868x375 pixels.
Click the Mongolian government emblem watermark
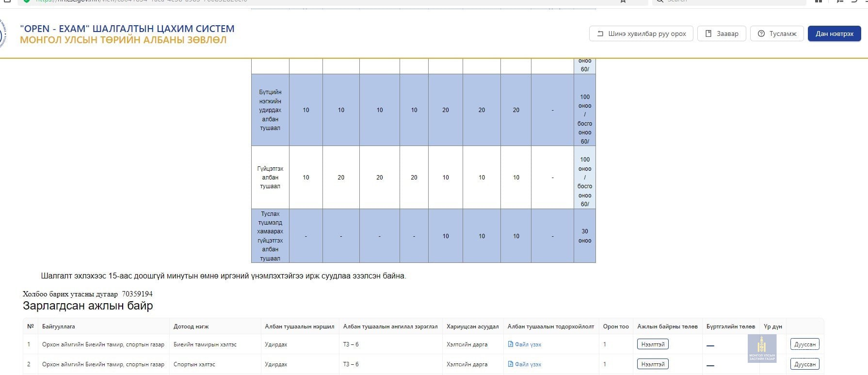click(x=762, y=349)
